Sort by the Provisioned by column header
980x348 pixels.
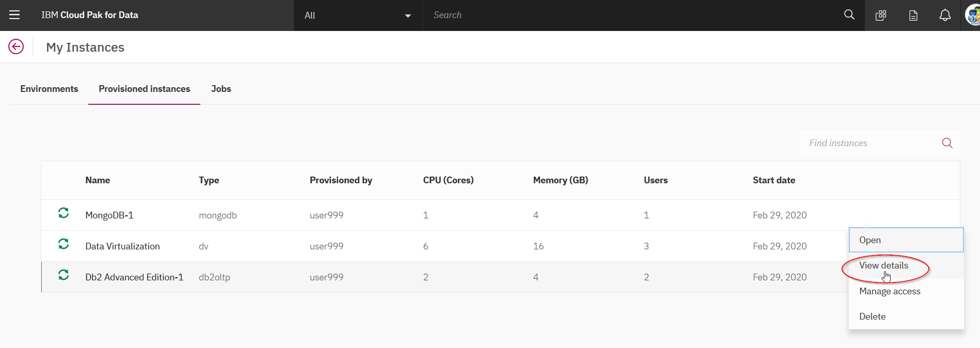coord(341,180)
